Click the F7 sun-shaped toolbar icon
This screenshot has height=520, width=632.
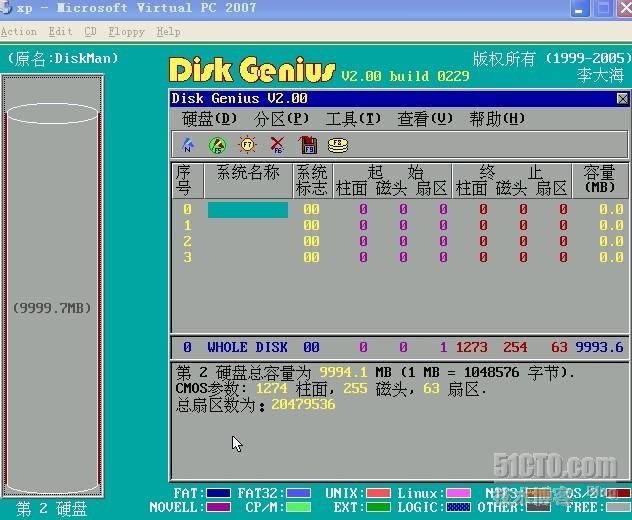[247, 145]
